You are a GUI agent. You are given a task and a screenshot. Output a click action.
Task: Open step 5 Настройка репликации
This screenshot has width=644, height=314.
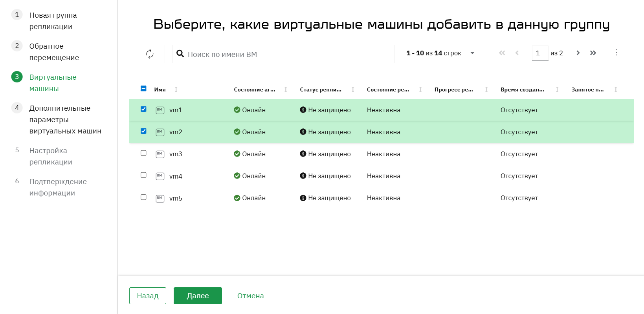[51, 156]
